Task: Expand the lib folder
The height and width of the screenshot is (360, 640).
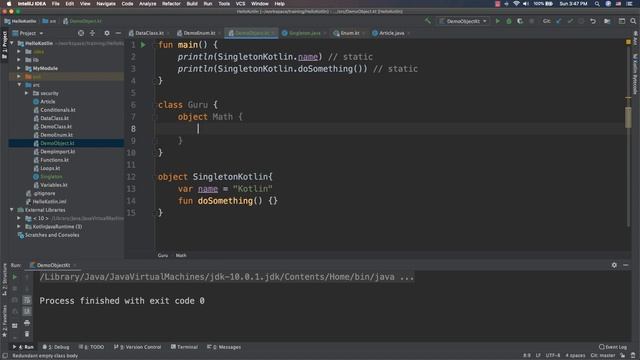Action: [19, 60]
